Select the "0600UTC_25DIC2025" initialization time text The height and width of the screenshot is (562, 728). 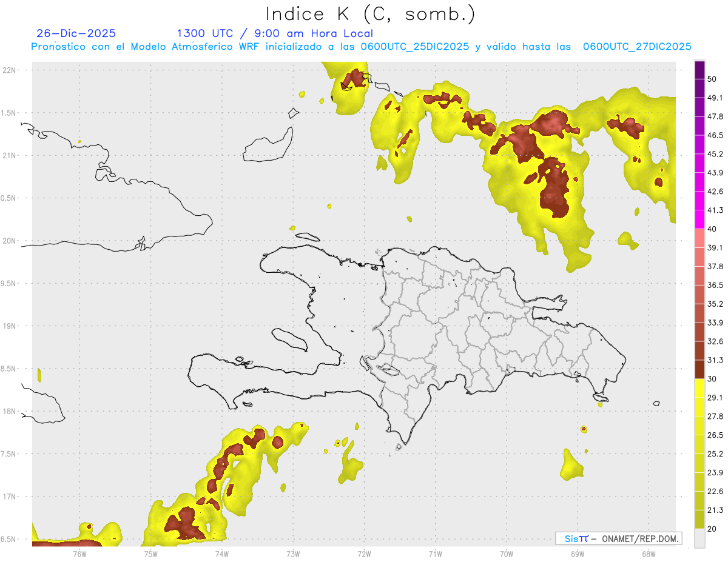tap(414, 47)
